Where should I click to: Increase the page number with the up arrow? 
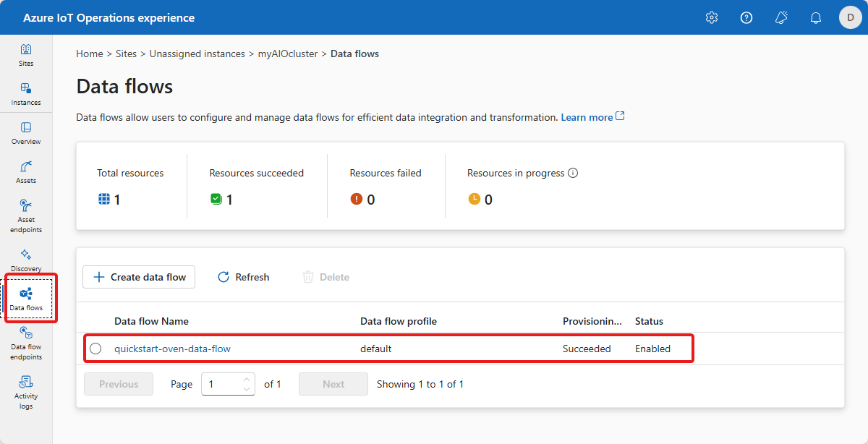247,380
